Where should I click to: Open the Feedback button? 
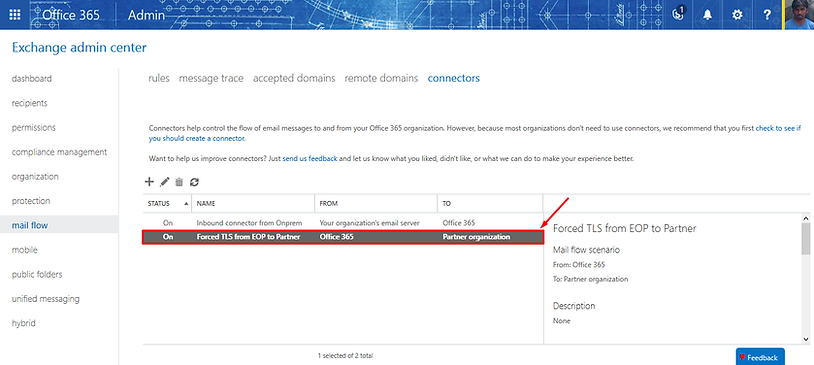(x=760, y=357)
